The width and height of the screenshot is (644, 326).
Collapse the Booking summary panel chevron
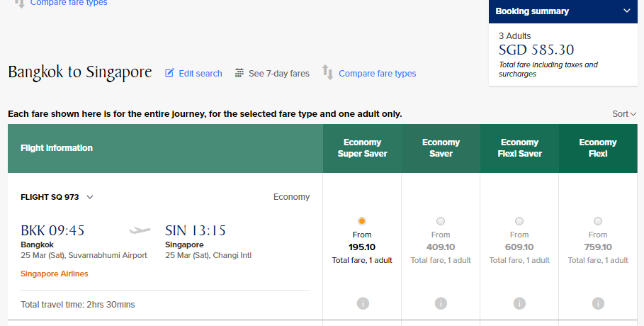[627, 11]
